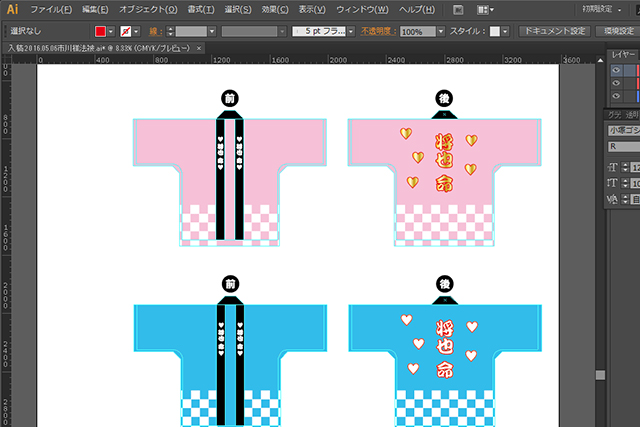This screenshot has width=640, height=427.
Task: Click the gold heart left of 将 on pink happi
Action: pos(406,133)
